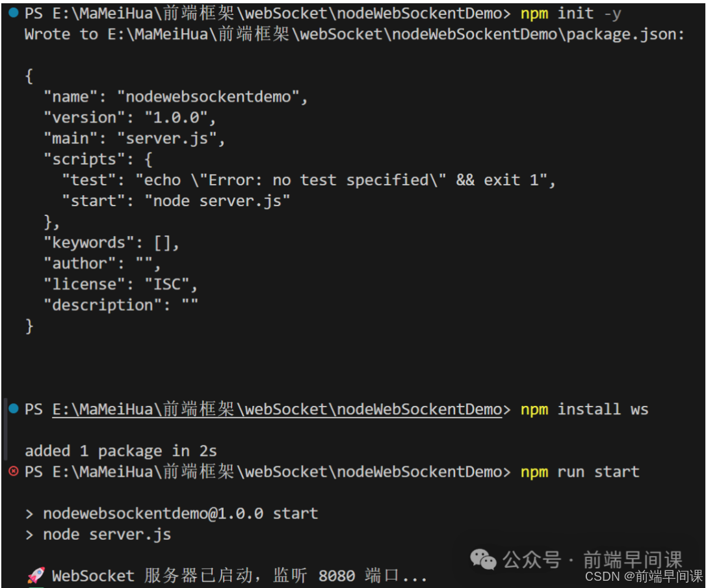Click the "license": "ISC" value
This screenshot has height=588, width=706.
tap(170, 284)
